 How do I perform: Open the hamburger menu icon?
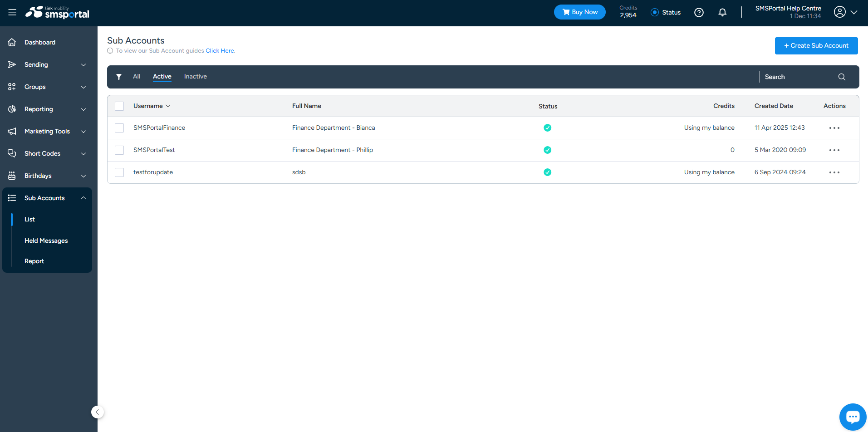(12, 12)
